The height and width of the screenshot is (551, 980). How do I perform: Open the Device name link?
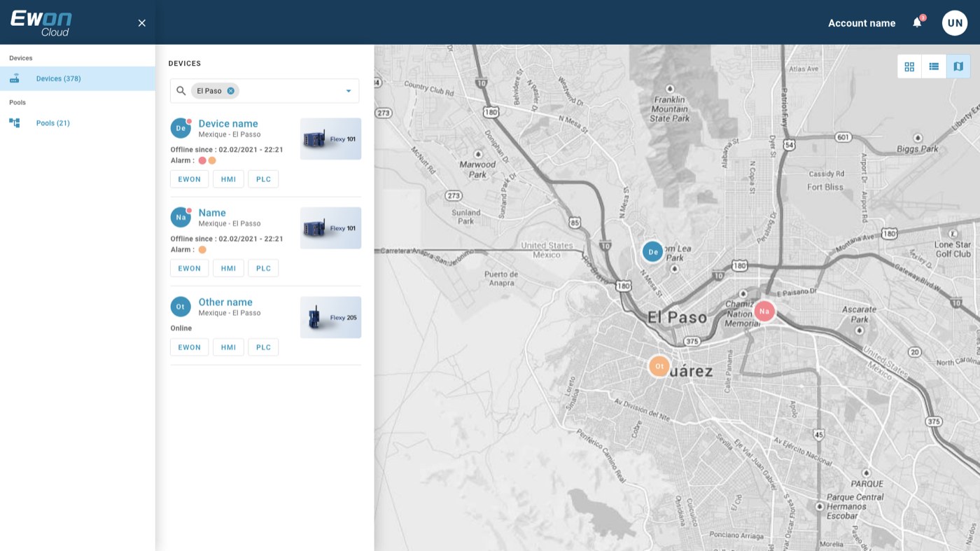tap(228, 124)
